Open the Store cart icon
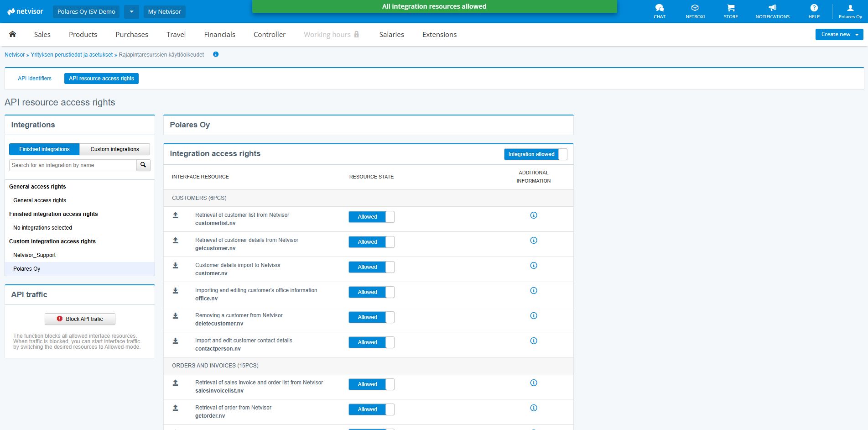 pyautogui.click(x=730, y=11)
